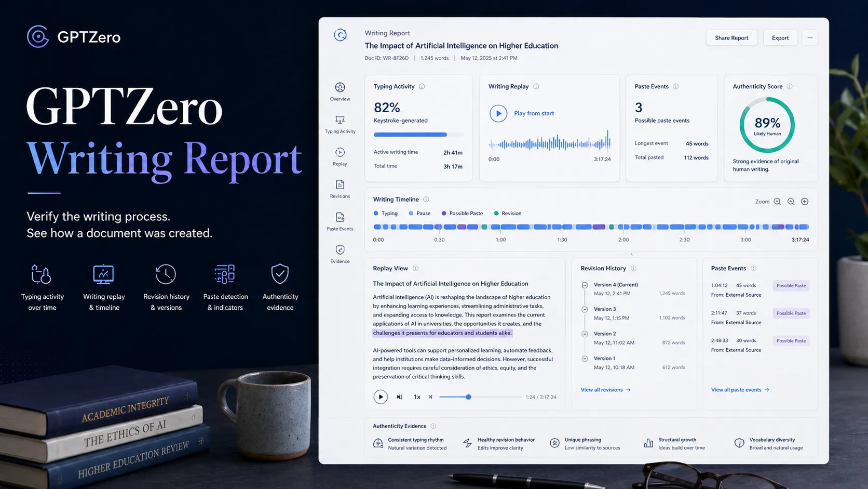Click the Typing activity over time feature icon
The height and width of the screenshot is (489, 868).
pyautogui.click(x=41, y=274)
